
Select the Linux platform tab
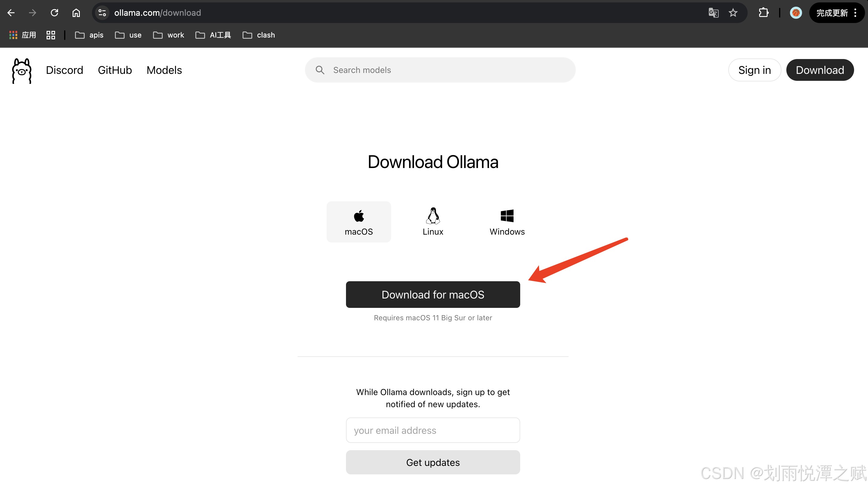pyautogui.click(x=433, y=222)
